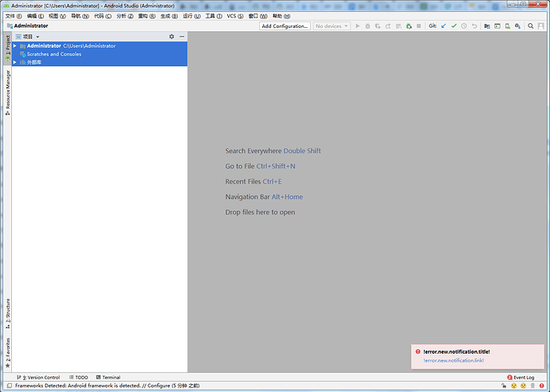Open the VCS menu
This screenshot has height=392, width=550.
point(235,16)
